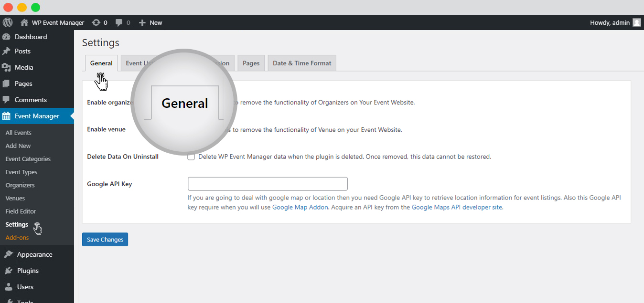Open the Event Listings tab
This screenshot has width=644, height=303.
tap(140, 63)
